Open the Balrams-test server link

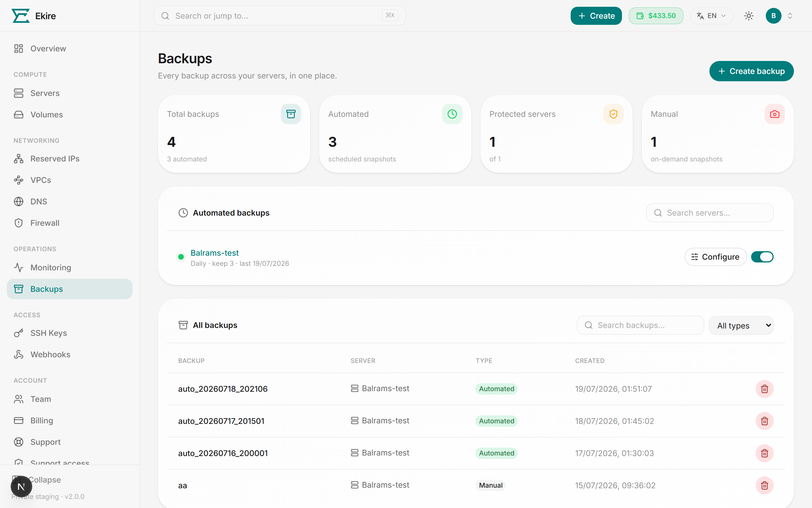click(x=214, y=253)
